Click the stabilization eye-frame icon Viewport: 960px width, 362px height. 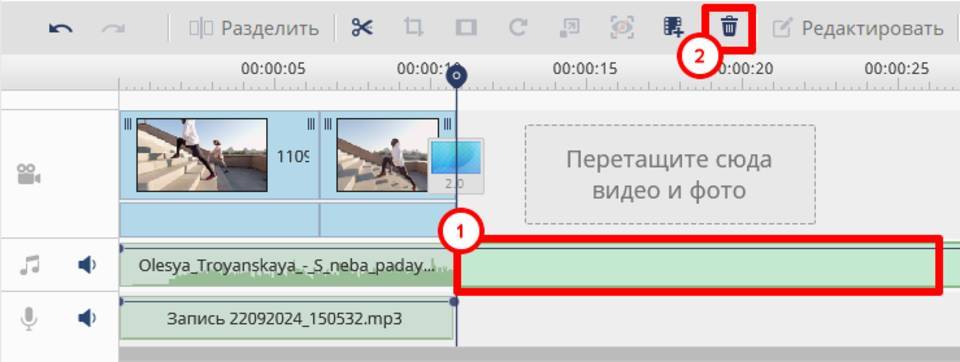[x=622, y=28]
